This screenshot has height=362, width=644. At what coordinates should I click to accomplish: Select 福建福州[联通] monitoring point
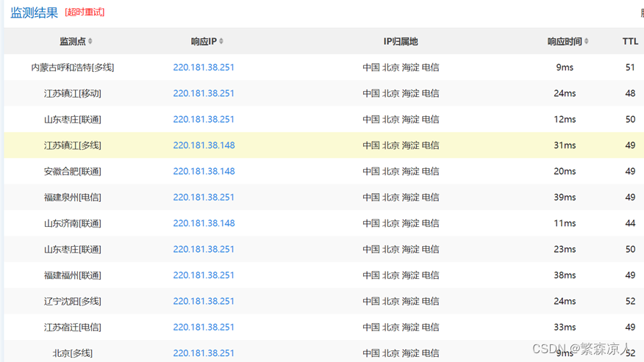coord(73,275)
